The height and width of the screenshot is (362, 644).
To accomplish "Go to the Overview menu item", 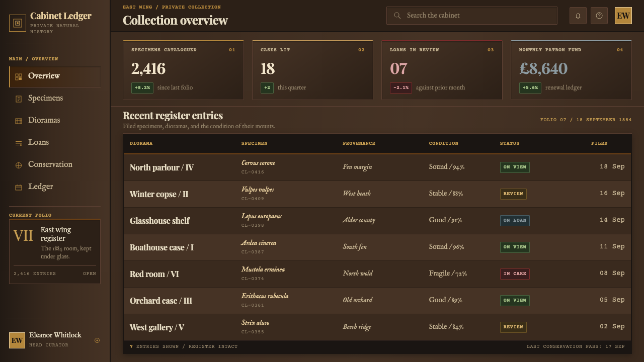I will pyautogui.click(x=55, y=77).
